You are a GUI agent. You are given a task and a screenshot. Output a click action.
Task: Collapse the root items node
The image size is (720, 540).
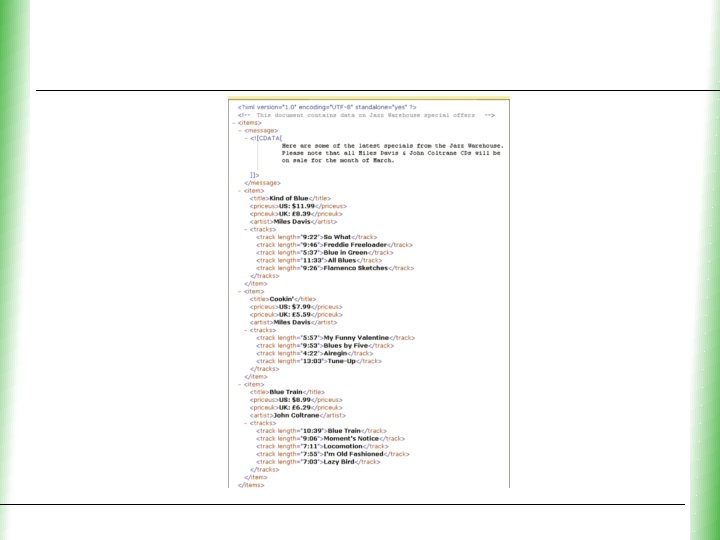[234, 123]
